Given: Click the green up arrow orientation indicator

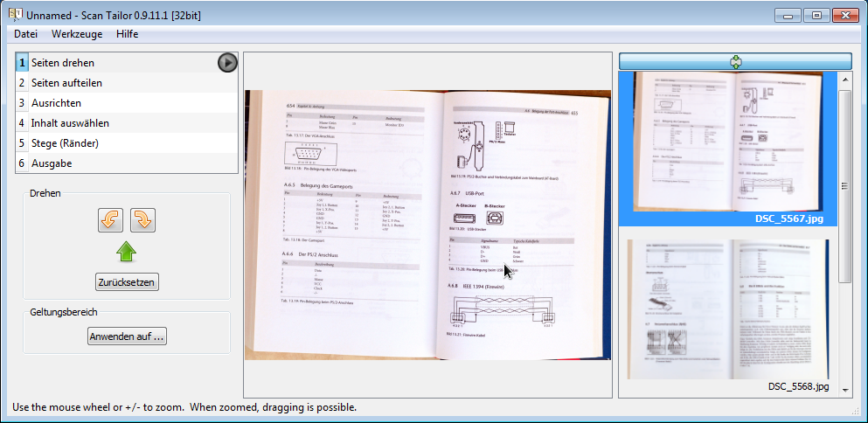Looking at the screenshot, I should coord(126,252).
